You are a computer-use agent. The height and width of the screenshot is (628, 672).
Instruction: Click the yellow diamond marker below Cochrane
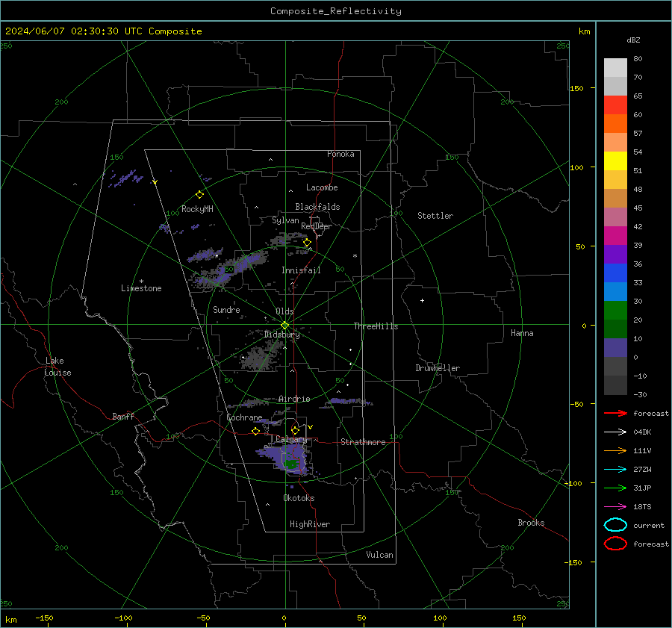255,431
